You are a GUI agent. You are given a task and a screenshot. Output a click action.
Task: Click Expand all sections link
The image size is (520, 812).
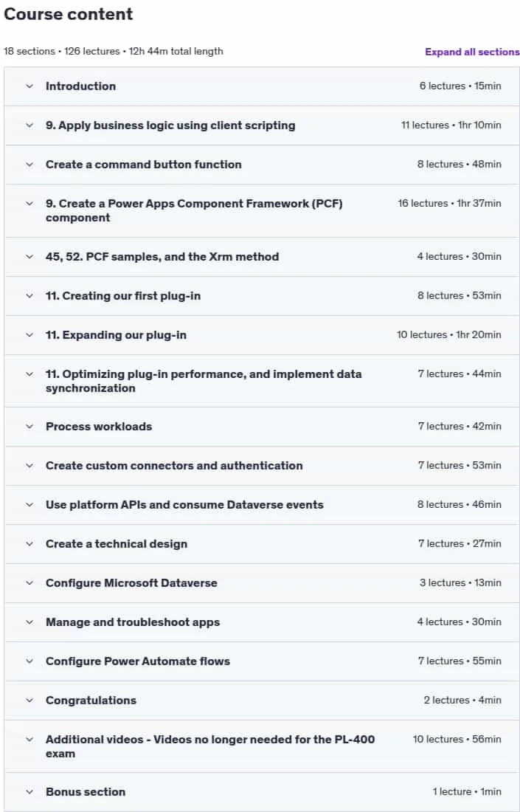pyautogui.click(x=472, y=52)
